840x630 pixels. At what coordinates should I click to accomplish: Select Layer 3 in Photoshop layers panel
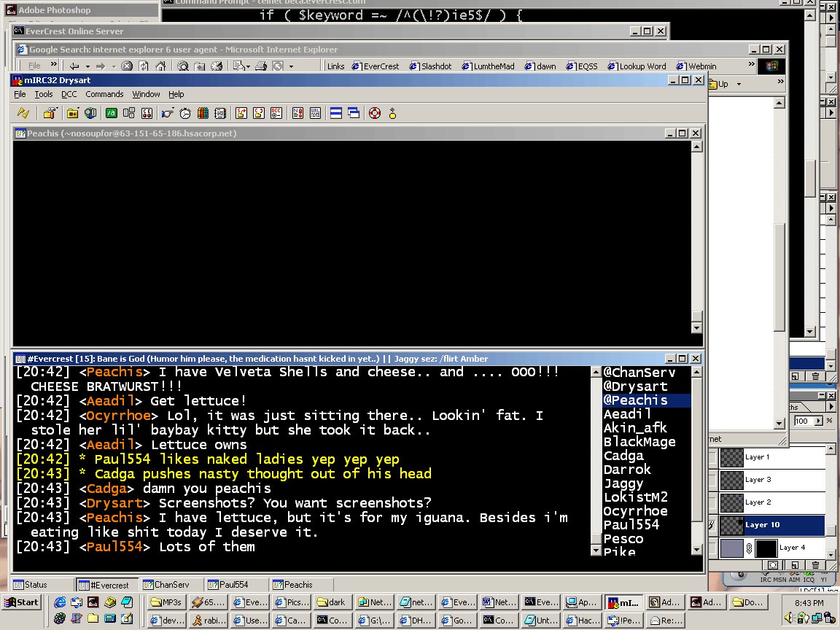pos(771,480)
